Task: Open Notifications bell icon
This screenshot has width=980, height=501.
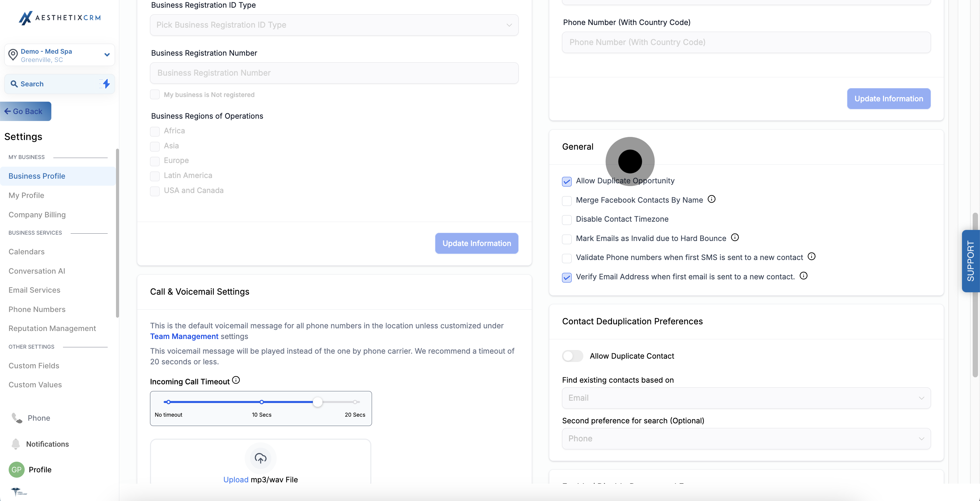Action: (x=16, y=444)
